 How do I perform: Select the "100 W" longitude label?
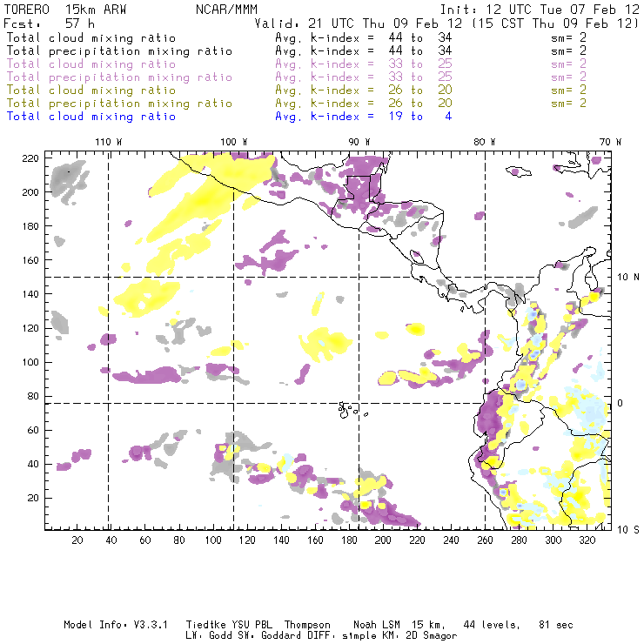coord(234,142)
